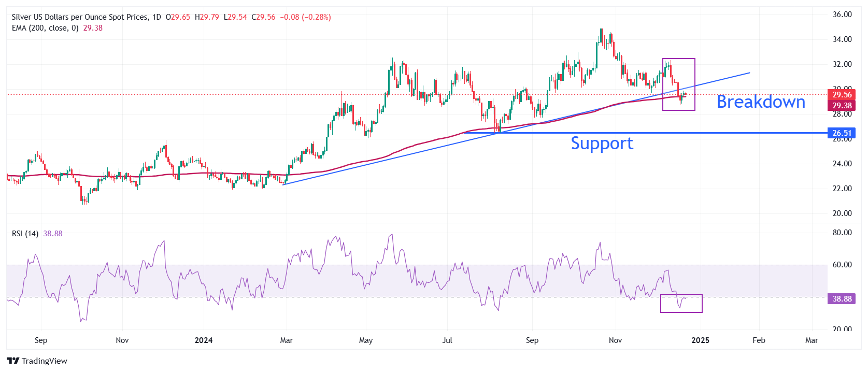Click the 36.00 level on price axis
The image size is (868, 372).
[x=842, y=15]
